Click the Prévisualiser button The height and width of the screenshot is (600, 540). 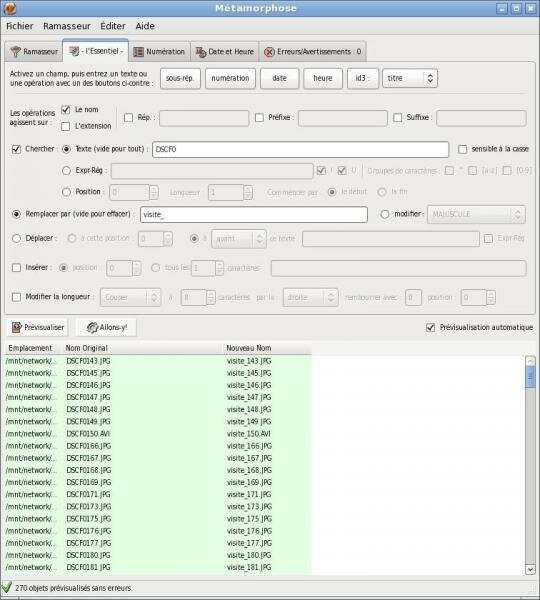click(38, 328)
